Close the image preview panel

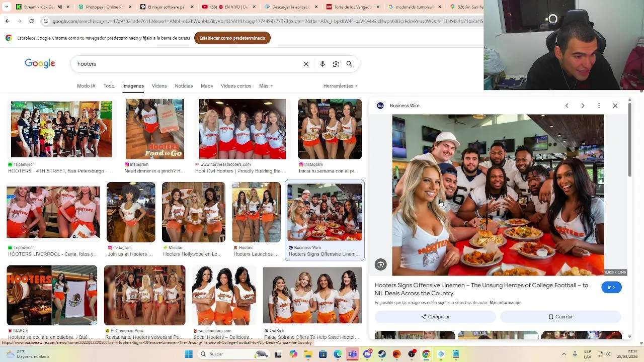pos(615,106)
